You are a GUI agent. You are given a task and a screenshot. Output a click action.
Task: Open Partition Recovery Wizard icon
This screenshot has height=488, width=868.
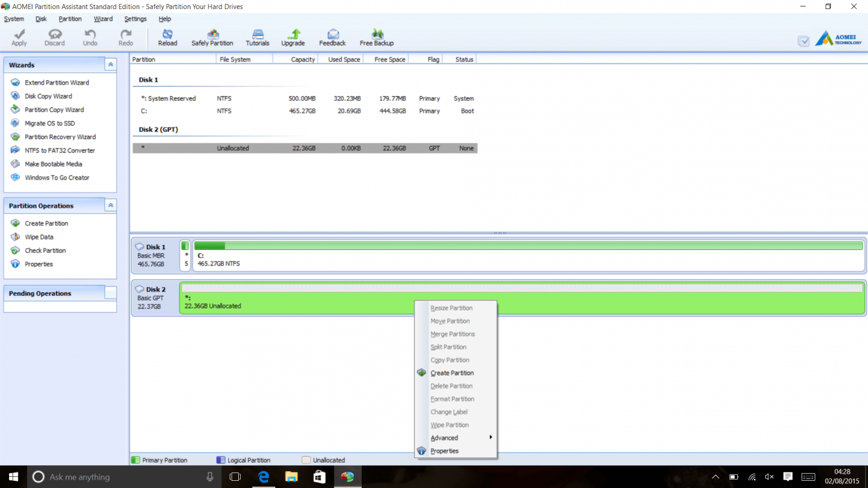[x=15, y=137]
